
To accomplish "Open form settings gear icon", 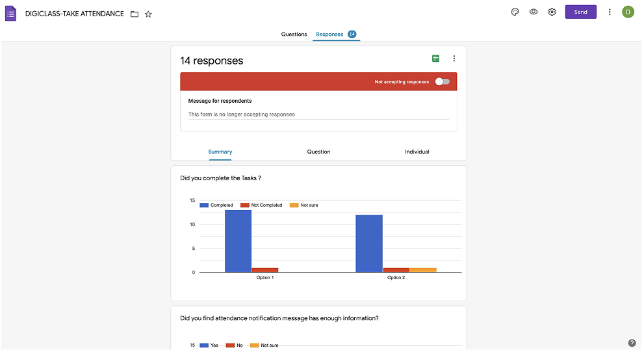I will [x=552, y=12].
